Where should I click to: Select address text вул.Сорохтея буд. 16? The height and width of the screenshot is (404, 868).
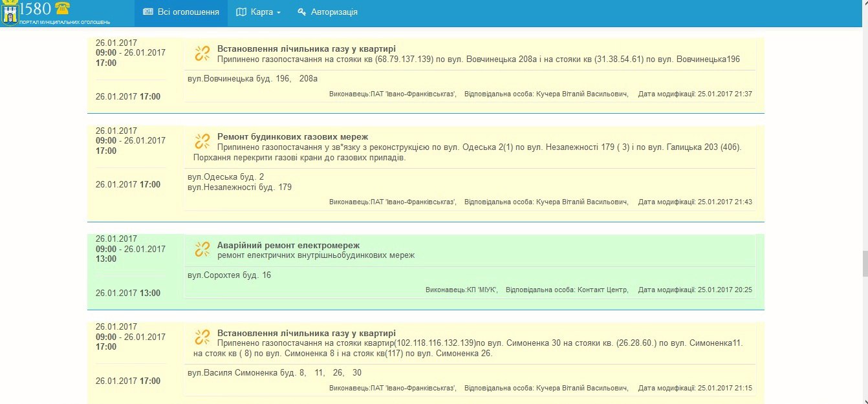[x=229, y=275]
